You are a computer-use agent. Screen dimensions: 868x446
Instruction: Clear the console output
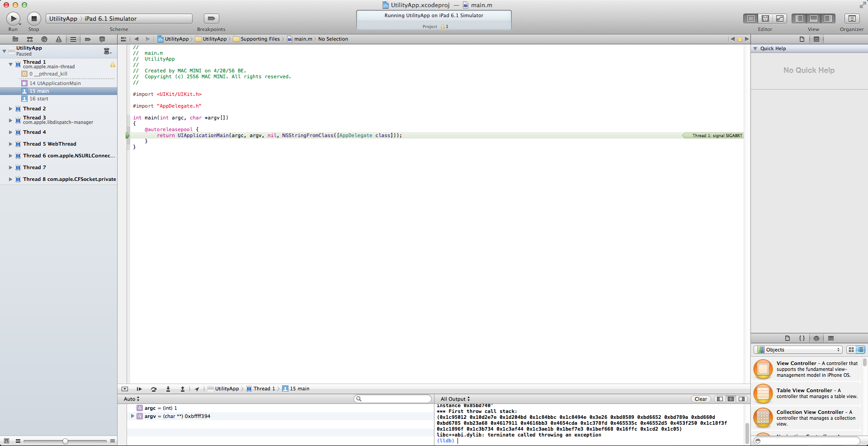pos(701,399)
